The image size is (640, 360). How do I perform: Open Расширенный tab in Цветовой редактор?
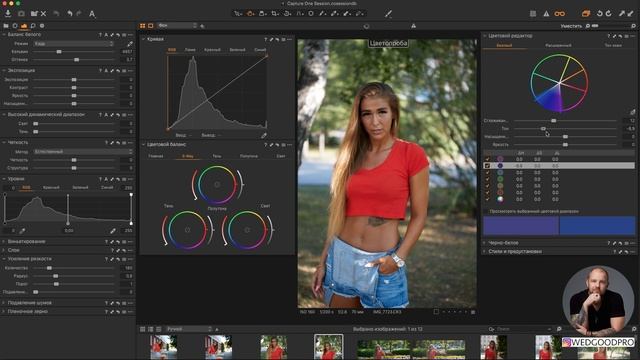(x=558, y=45)
